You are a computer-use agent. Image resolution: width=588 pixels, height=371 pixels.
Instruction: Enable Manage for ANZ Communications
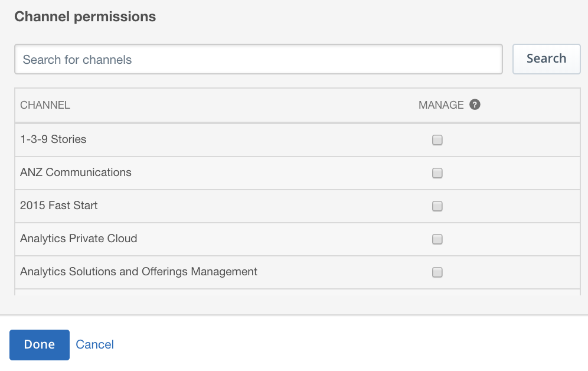pos(437,173)
